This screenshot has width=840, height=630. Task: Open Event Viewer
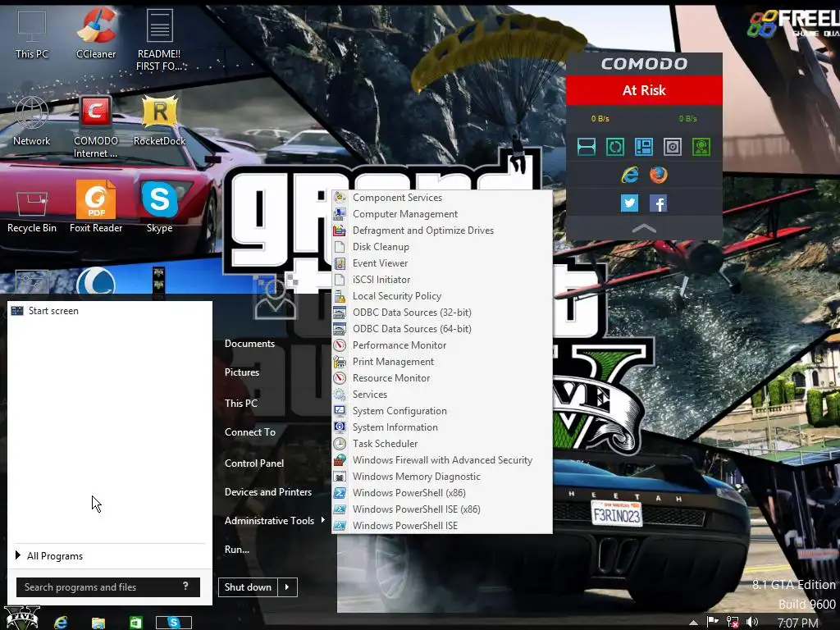point(442,263)
